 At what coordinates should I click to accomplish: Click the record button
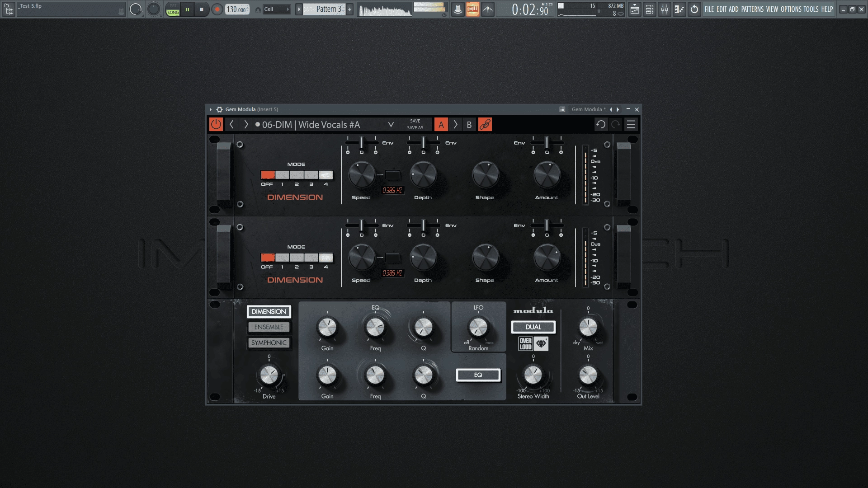(x=217, y=9)
